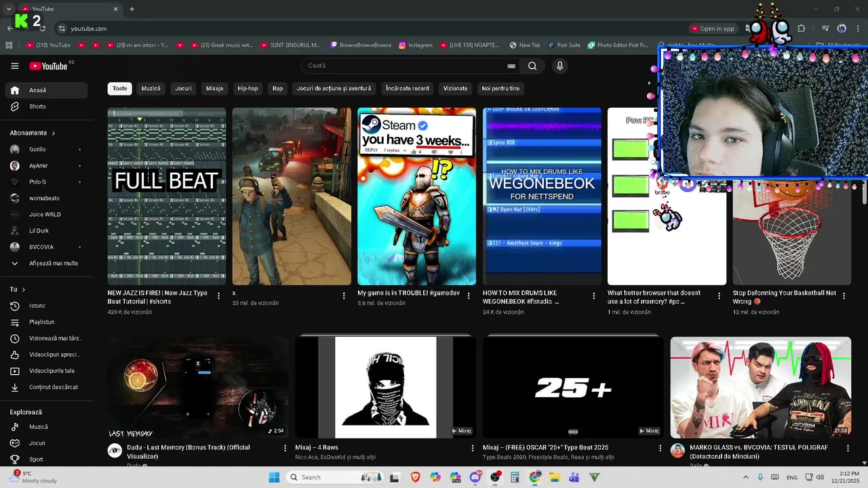Open the on-screen keyboard icon in search box
The height and width of the screenshot is (488, 868).
[x=511, y=66]
